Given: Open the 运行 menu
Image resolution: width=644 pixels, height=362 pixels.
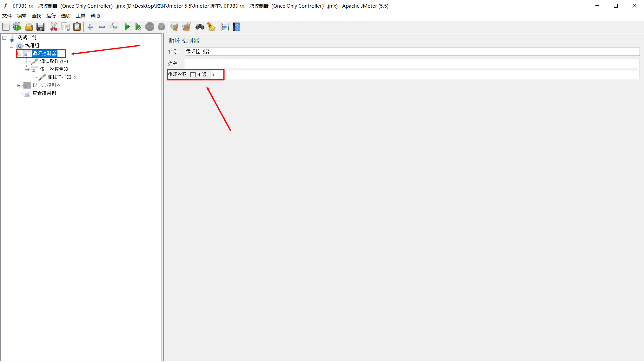Looking at the screenshot, I should (x=51, y=16).
